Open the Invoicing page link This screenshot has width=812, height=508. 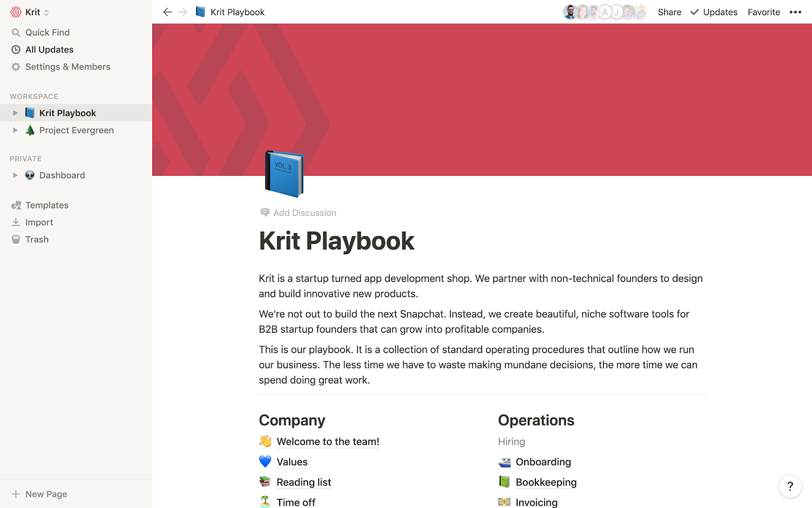[x=536, y=502]
